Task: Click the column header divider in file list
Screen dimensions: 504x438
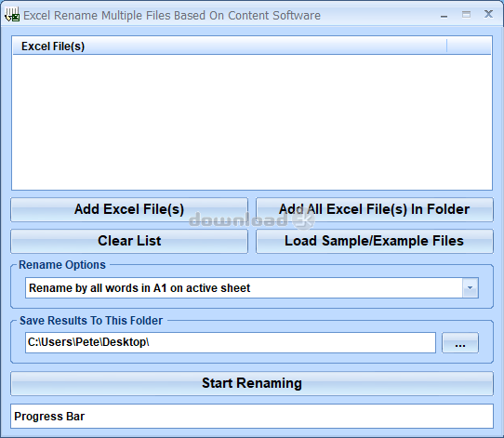Action: (x=446, y=46)
